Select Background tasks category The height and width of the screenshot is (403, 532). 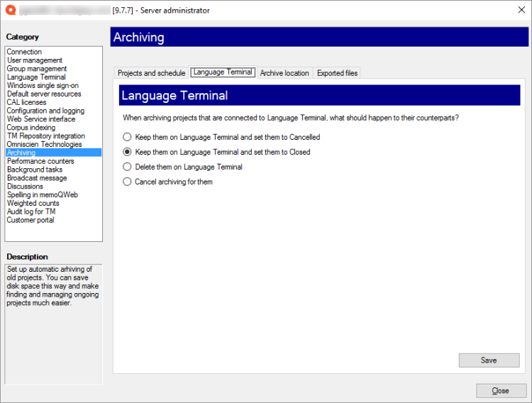54,170
